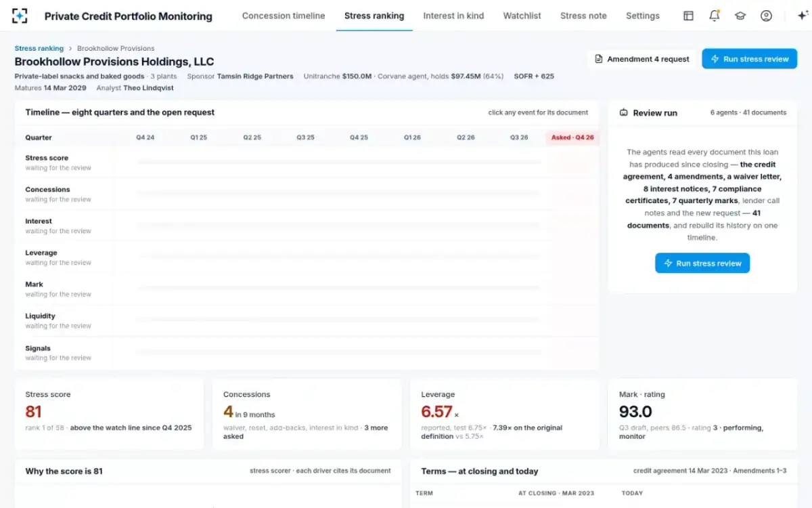
Task: Click the concessions count 4 in 9 months
Action: 249,412
